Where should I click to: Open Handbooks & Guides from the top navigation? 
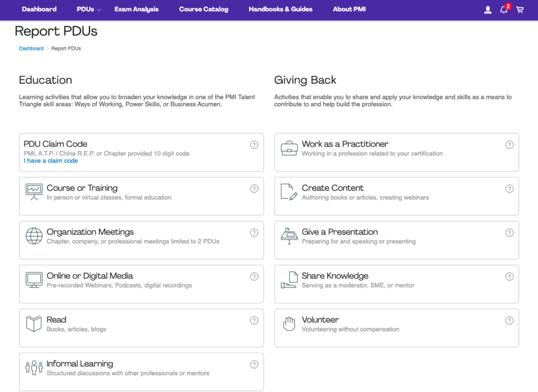pyautogui.click(x=280, y=9)
